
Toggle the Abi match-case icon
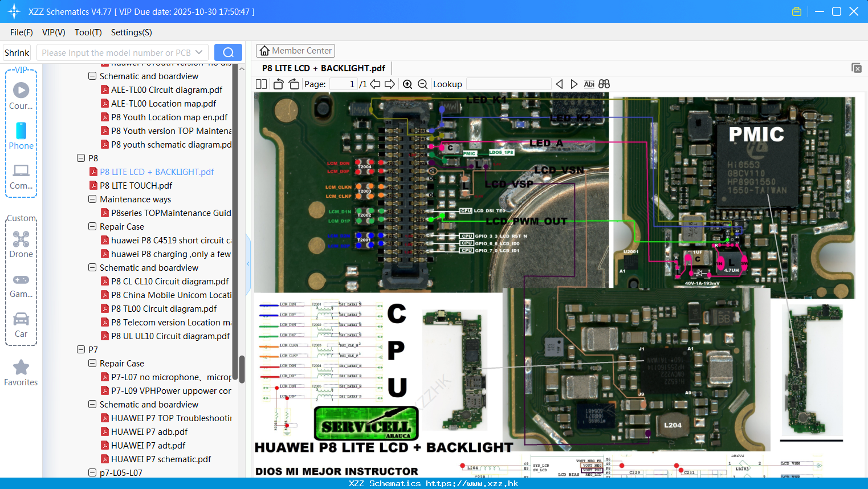pyautogui.click(x=589, y=84)
